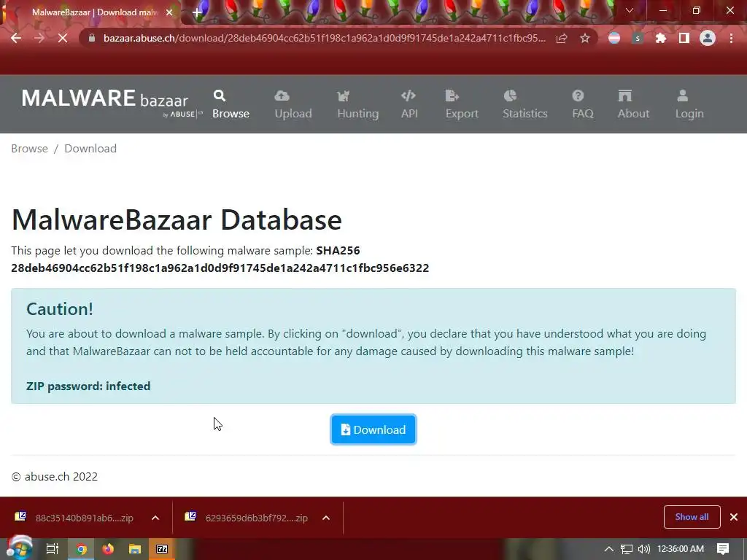
Task: Open the Chrome profile avatar
Action: pos(708,38)
